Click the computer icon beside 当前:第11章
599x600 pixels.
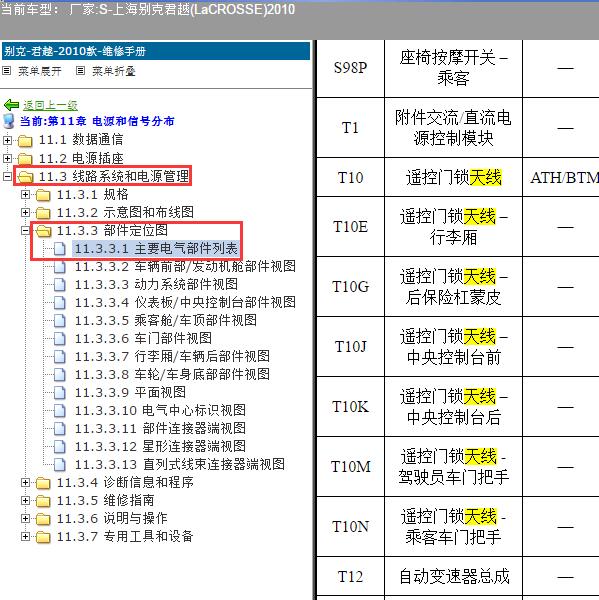[8, 121]
